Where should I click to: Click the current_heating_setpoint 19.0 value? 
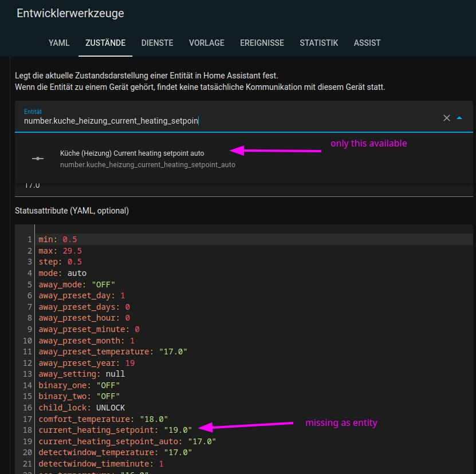tap(183, 430)
